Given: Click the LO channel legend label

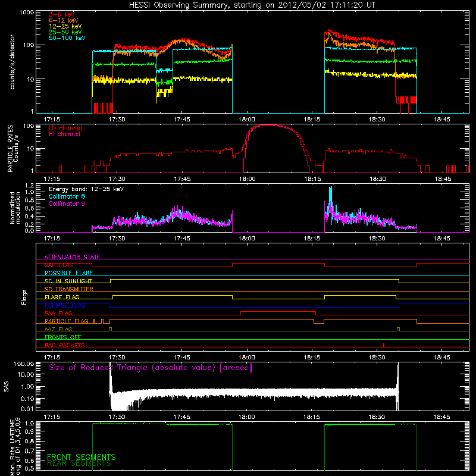Looking at the screenshot, I should (65, 128).
